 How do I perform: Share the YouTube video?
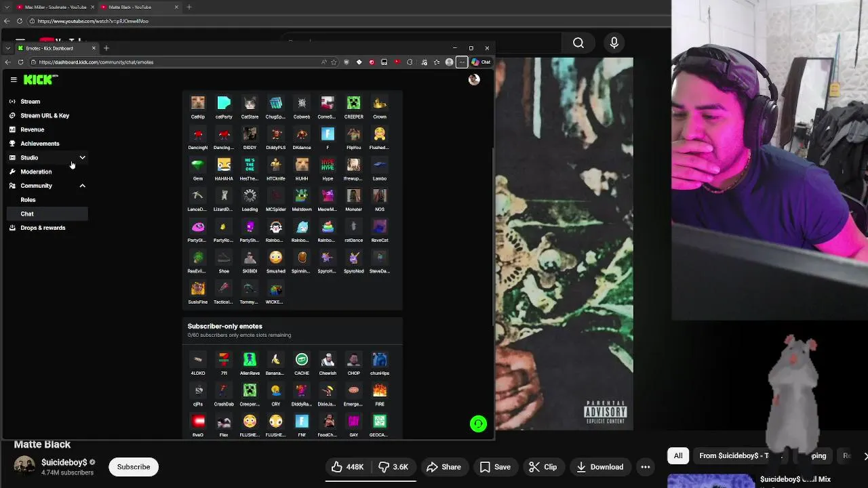(443, 466)
